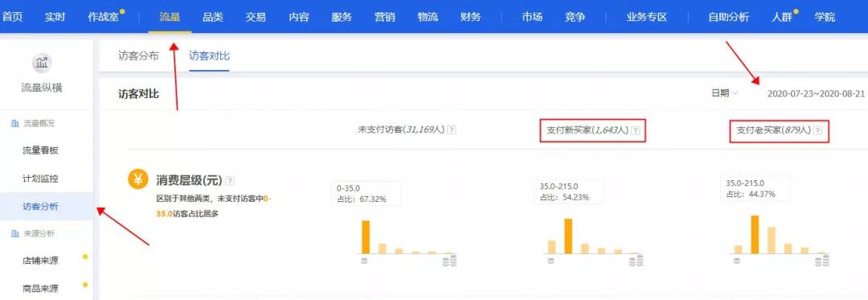Click help icon next to 支付新买家
The width and height of the screenshot is (868, 300).
pyautogui.click(x=636, y=130)
